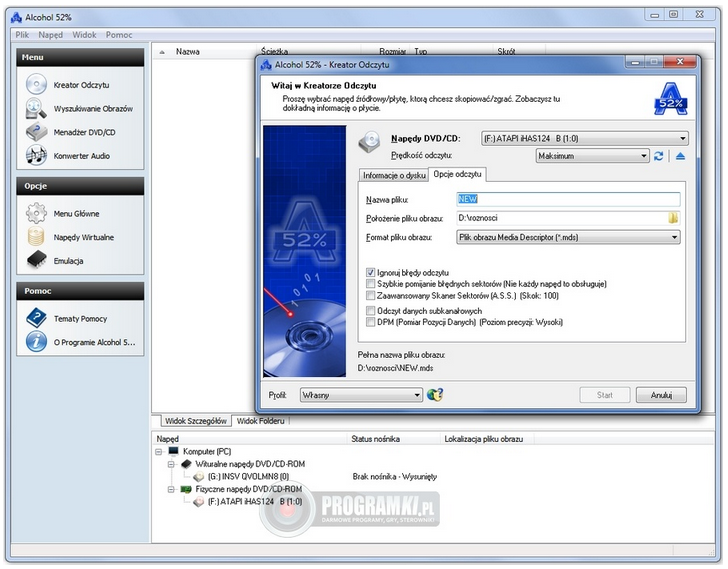Viewport: 728px width, 569px height.
Task: Click the Napęd column header
Action: (x=250, y=439)
